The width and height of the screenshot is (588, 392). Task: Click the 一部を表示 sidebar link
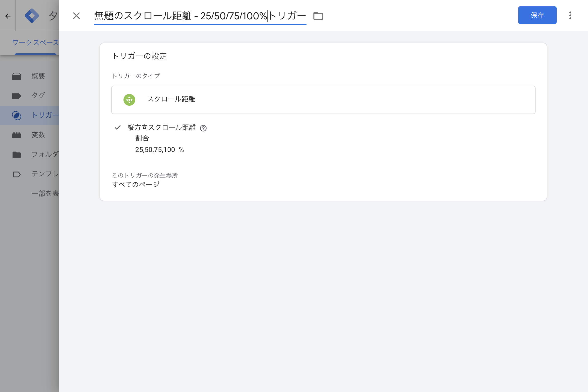point(45,194)
